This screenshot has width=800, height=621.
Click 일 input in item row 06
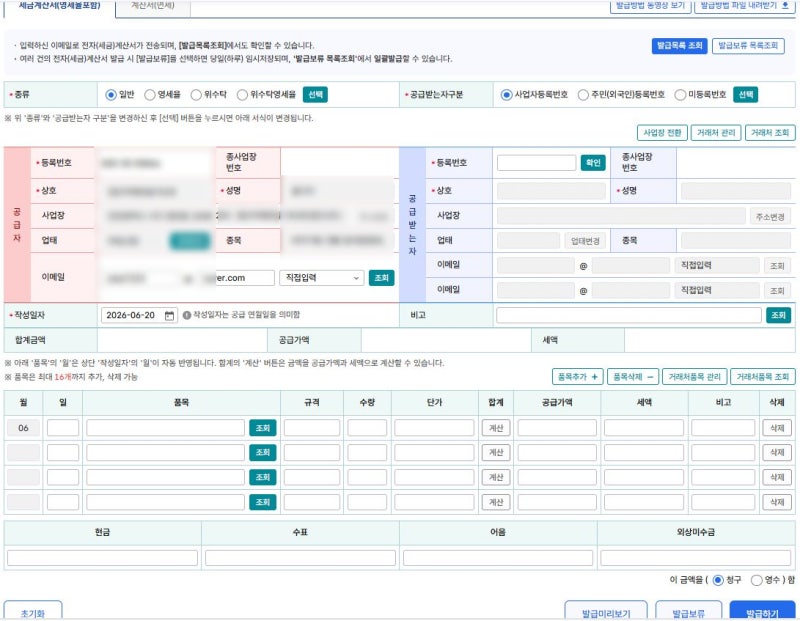(x=63, y=428)
